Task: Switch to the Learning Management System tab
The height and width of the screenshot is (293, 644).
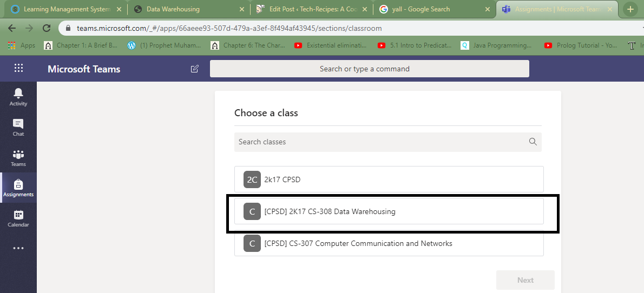Action: 65,9
